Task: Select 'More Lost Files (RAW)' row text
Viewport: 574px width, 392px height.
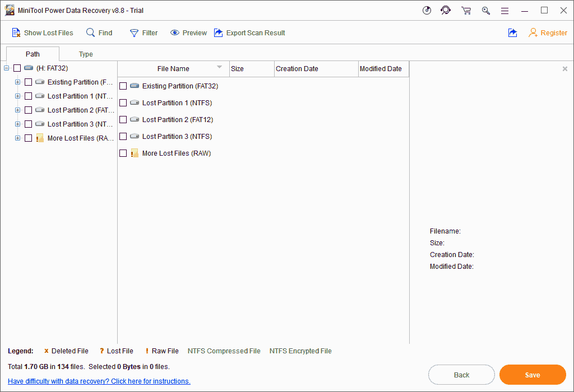Action: tap(177, 153)
